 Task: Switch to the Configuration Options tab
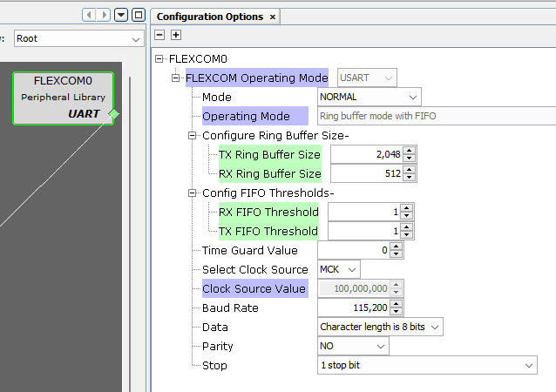tap(209, 17)
